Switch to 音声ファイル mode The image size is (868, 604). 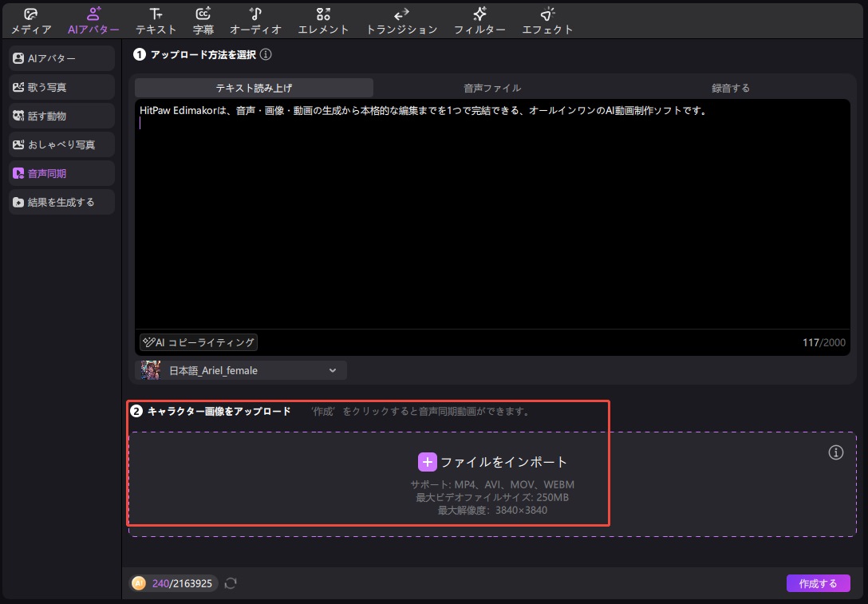(492, 88)
